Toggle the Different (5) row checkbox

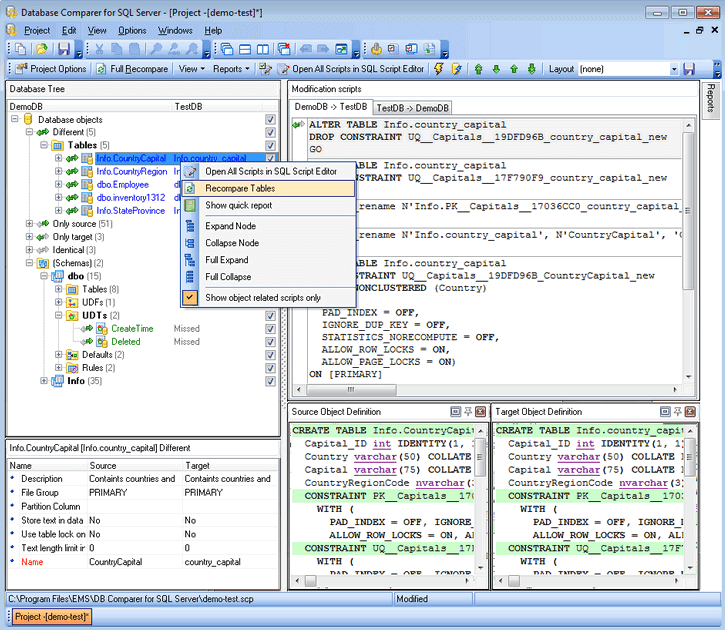[270, 133]
